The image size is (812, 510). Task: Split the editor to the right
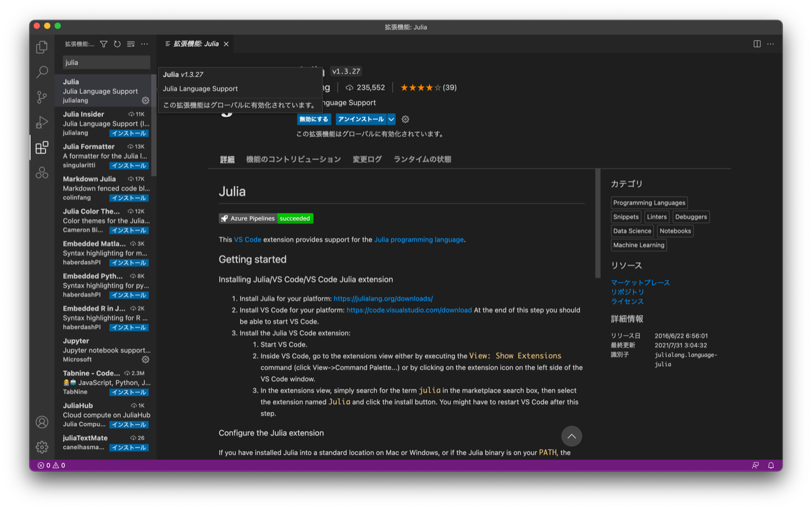pos(757,44)
